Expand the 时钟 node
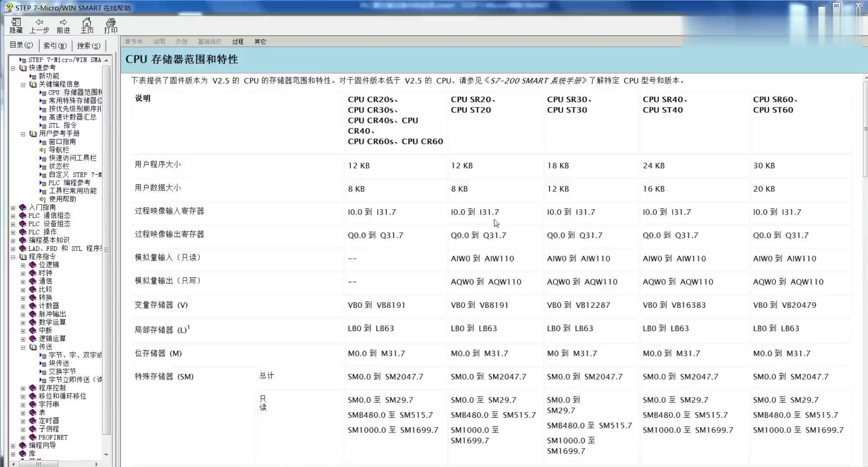Screen dimensions: 868x467 pyautogui.click(x=23, y=274)
